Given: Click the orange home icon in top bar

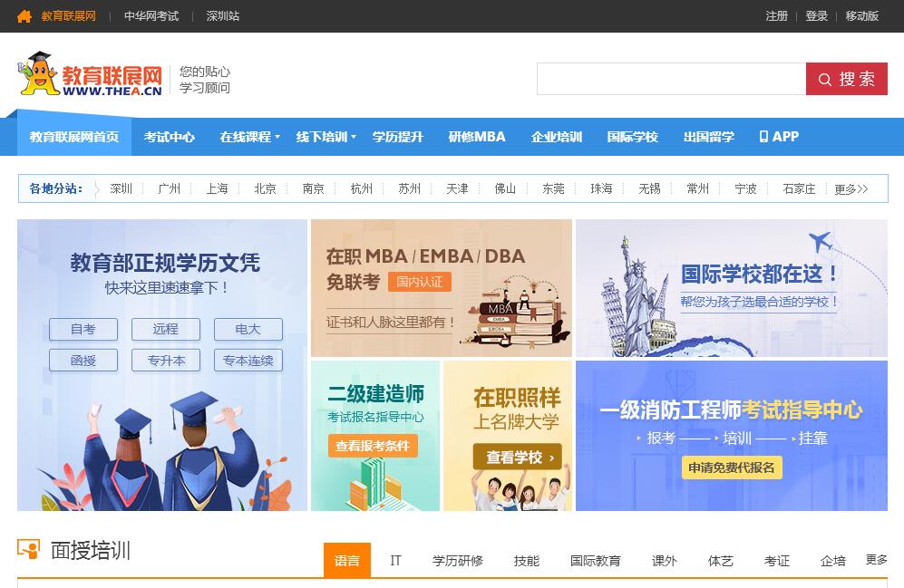Looking at the screenshot, I should pos(24,16).
